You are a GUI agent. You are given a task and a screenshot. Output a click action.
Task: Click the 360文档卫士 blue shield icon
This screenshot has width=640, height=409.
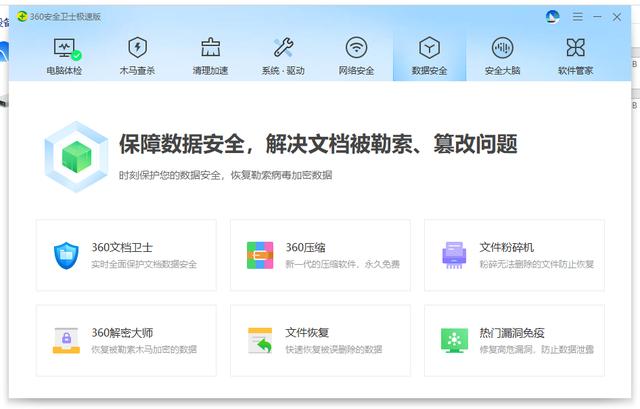point(66,255)
